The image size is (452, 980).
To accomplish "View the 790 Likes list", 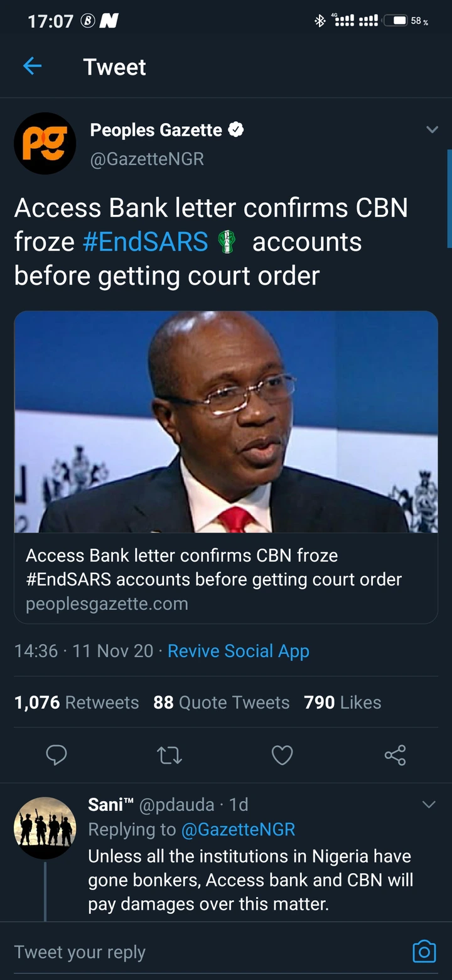I will coord(343,702).
